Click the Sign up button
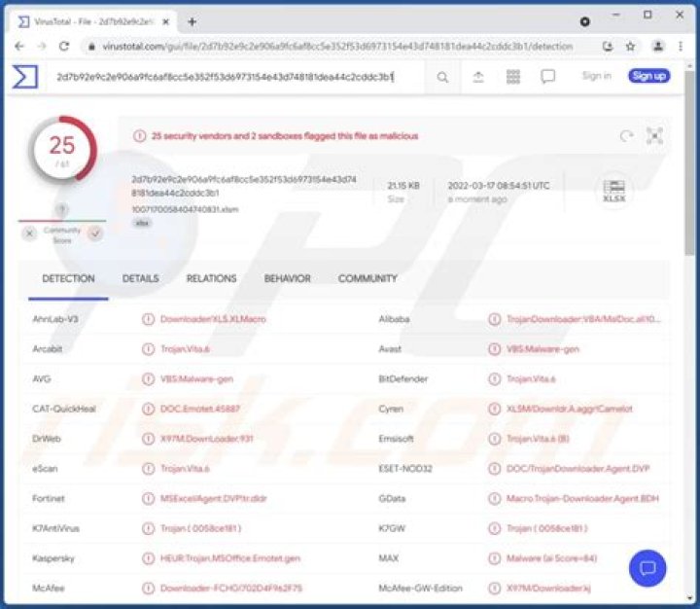 648,76
